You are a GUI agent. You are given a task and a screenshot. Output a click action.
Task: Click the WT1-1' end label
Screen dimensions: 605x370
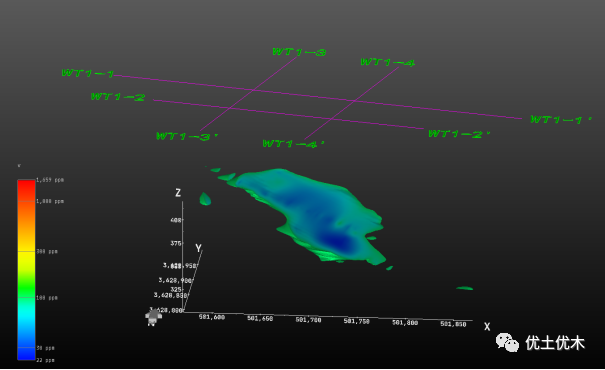[561, 120]
